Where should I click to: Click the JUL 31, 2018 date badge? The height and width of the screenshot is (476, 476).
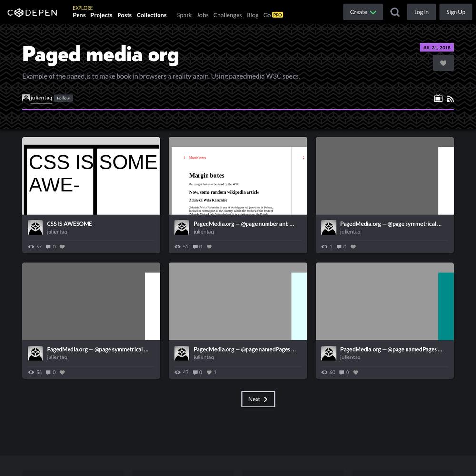pos(436,47)
